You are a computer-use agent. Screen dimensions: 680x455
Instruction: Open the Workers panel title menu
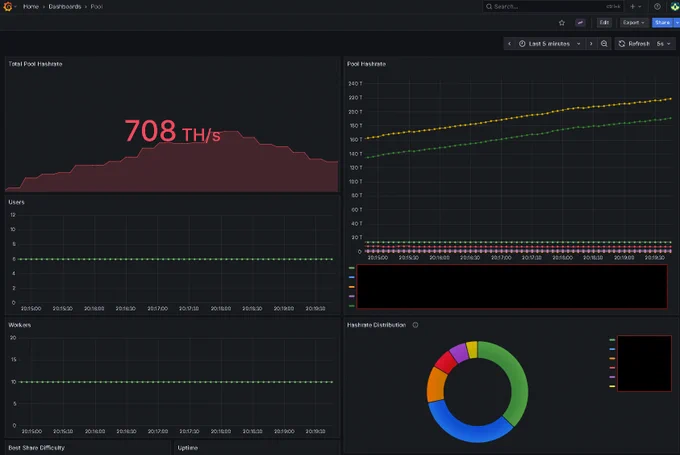click(20, 325)
